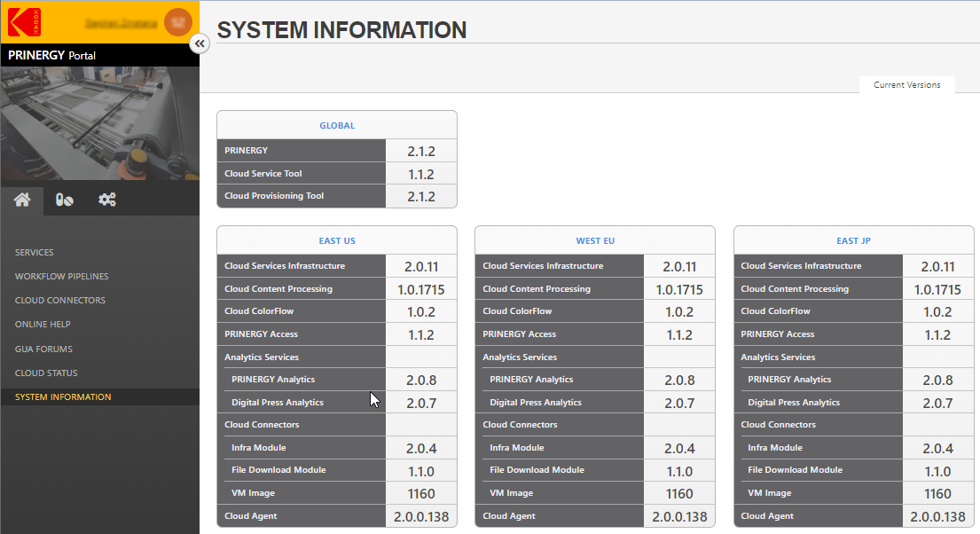
Task: Click Cloud Content Processing version in East US
Action: tap(421, 290)
